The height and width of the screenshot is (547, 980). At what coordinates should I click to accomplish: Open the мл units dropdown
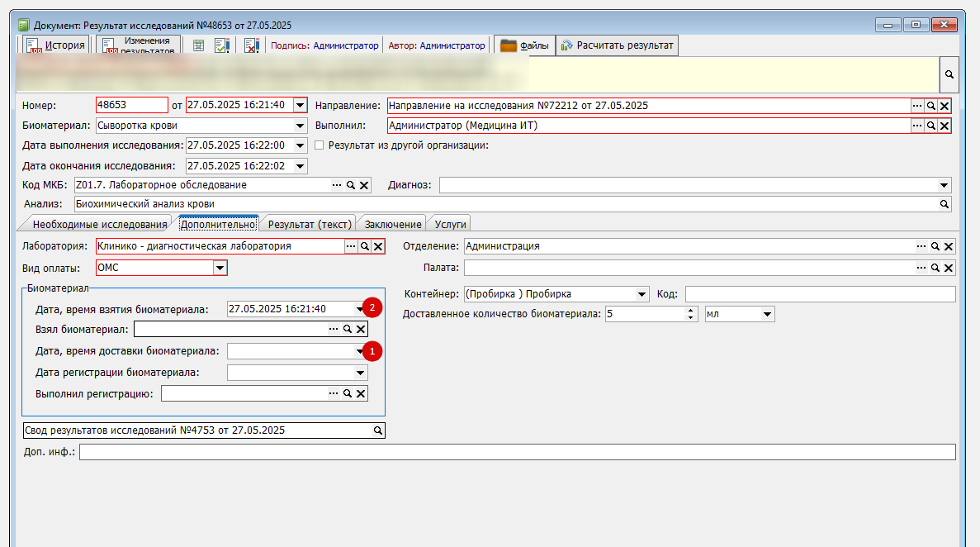click(767, 314)
